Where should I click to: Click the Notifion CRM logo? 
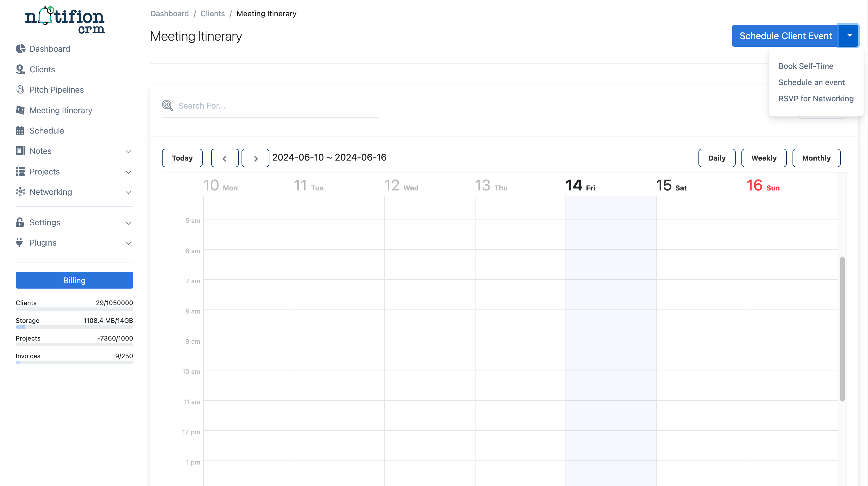coord(65,19)
